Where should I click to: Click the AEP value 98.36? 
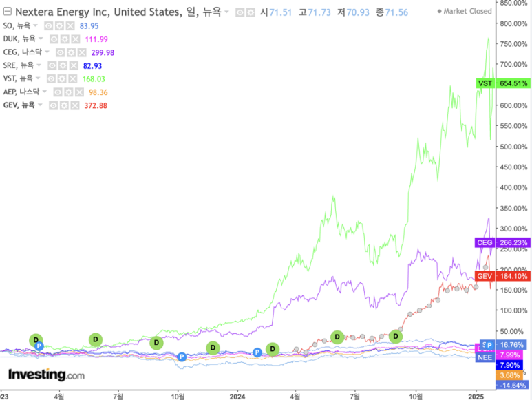(98, 92)
